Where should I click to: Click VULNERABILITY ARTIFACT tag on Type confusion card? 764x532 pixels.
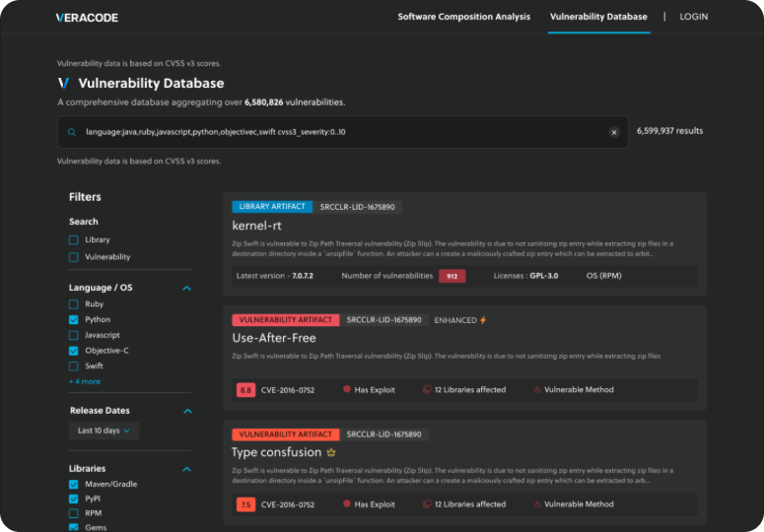[286, 434]
